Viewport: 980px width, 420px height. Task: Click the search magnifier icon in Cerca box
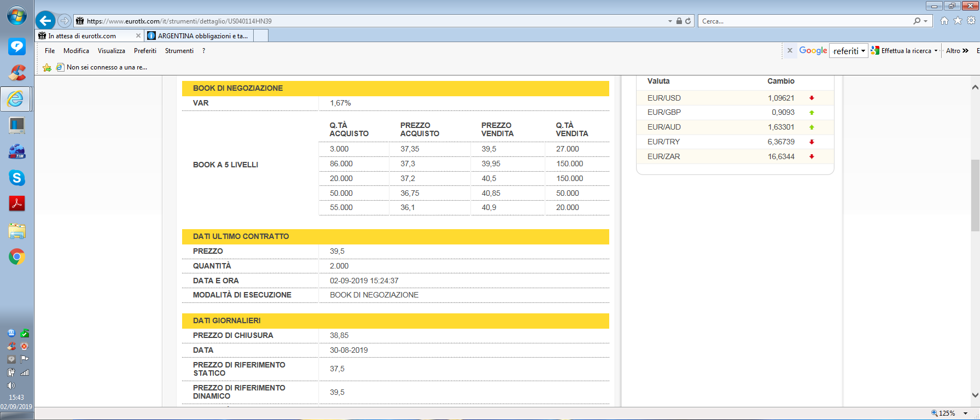(x=917, y=21)
